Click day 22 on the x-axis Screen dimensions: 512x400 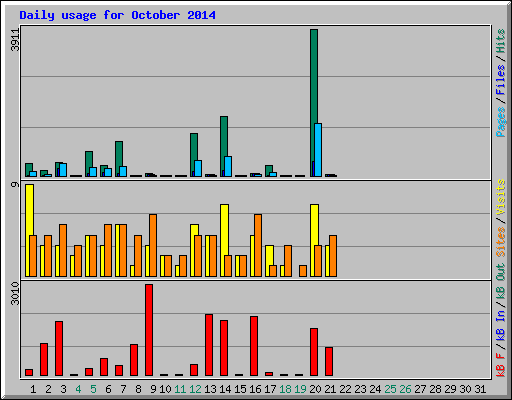coord(345,389)
